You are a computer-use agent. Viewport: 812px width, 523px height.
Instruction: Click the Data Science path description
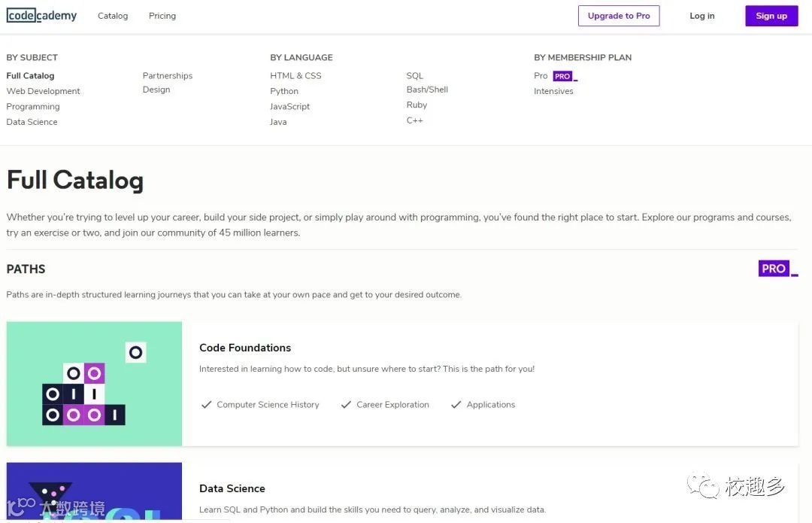372,510
